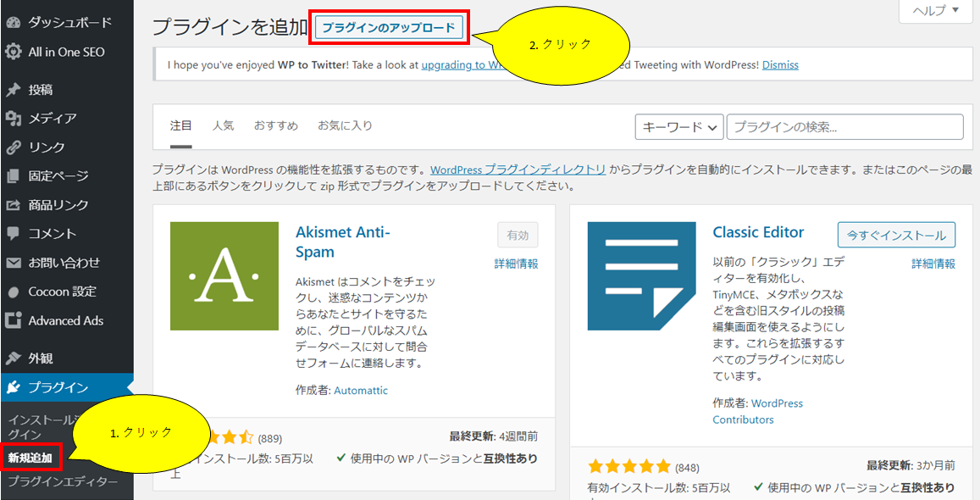The height and width of the screenshot is (500, 980).
Task: Click the 有効 button for Akismet
Action: (518, 236)
